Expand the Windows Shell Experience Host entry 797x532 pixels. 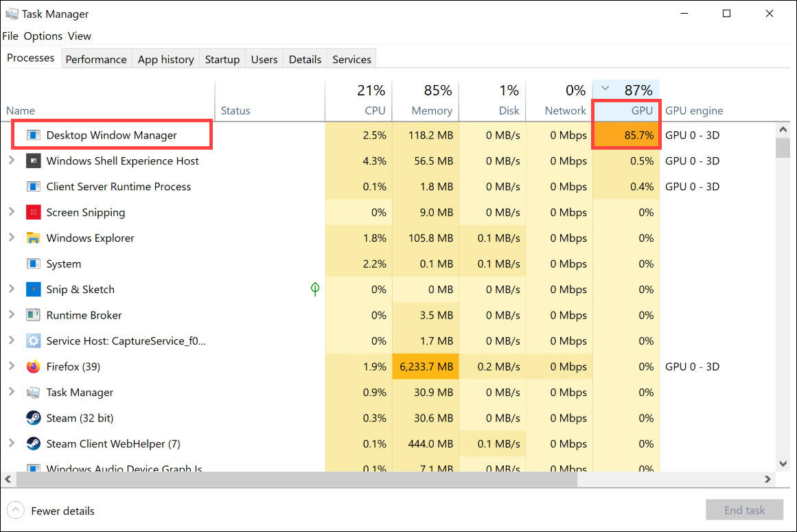point(11,160)
